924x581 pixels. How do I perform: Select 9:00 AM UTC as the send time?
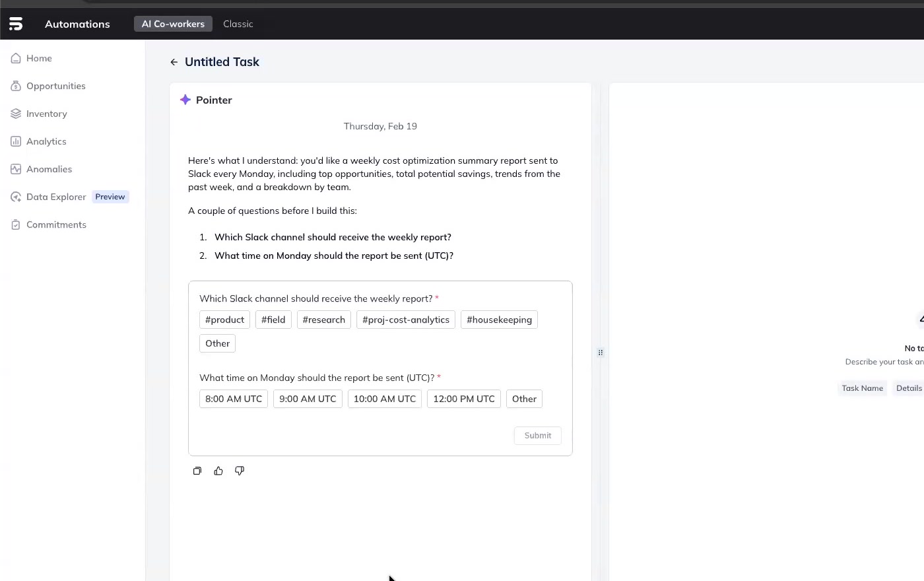pos(308,399)
